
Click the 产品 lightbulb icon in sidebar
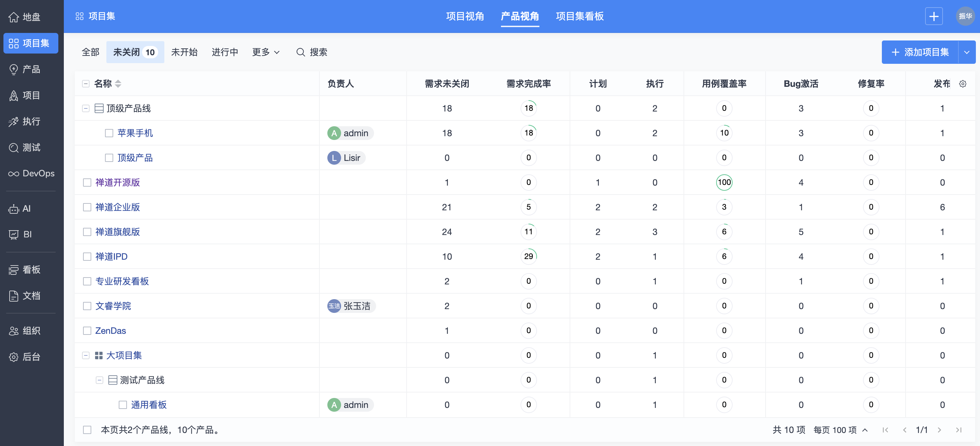(x=14, y=69)
